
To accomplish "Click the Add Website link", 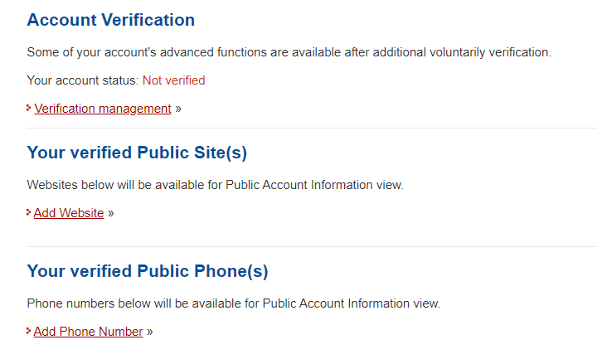I will (x=68, y=213).
